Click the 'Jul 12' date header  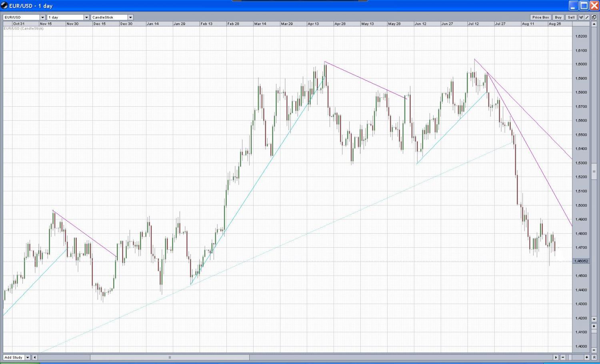[474, 24]
